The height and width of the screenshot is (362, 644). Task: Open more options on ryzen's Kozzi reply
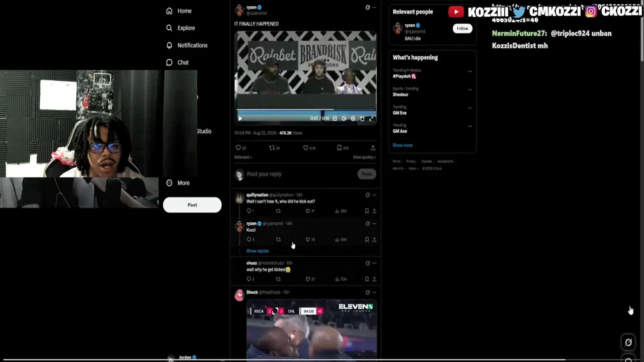point(374,224)
